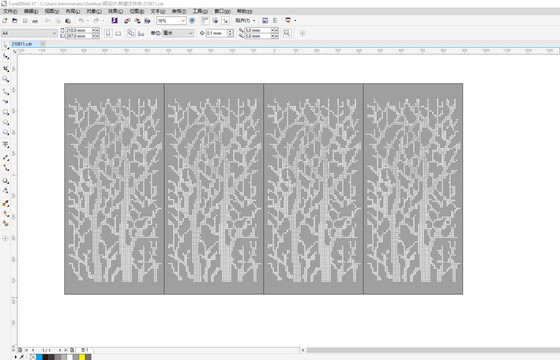Click the Undo arrow icon

[81, 21]
